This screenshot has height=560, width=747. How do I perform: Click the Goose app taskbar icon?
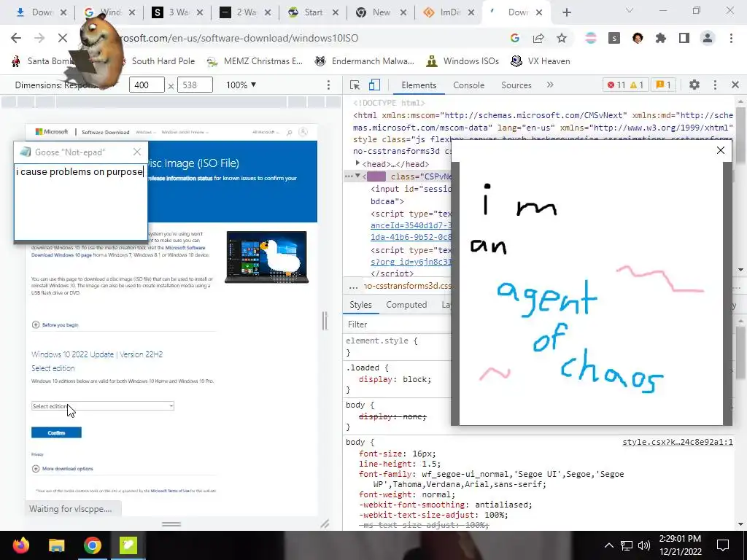[128, 545]
